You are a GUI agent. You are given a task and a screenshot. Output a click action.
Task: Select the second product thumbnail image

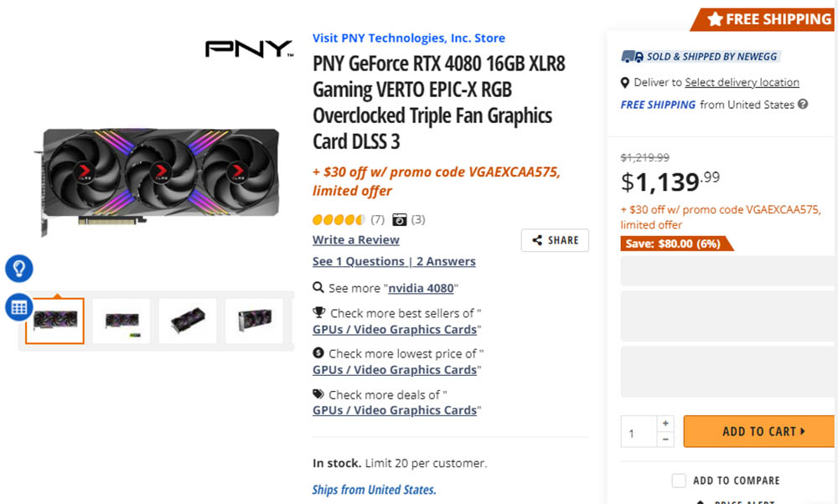(122, 321)
